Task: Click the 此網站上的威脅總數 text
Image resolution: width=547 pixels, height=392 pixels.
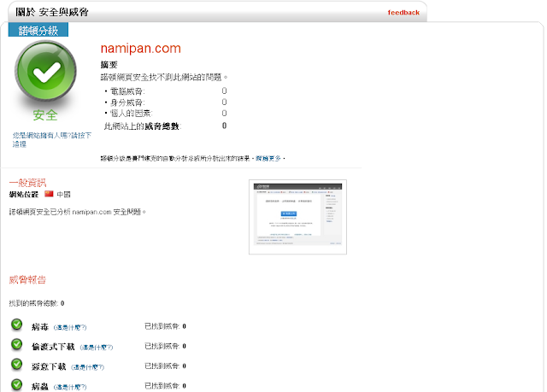Action: (x=143, y=126)
